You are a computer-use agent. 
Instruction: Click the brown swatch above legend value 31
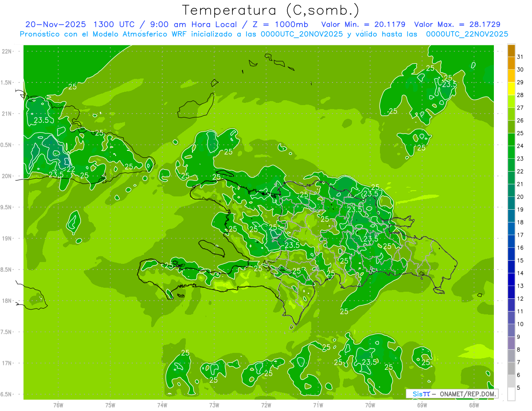[511, 51]
